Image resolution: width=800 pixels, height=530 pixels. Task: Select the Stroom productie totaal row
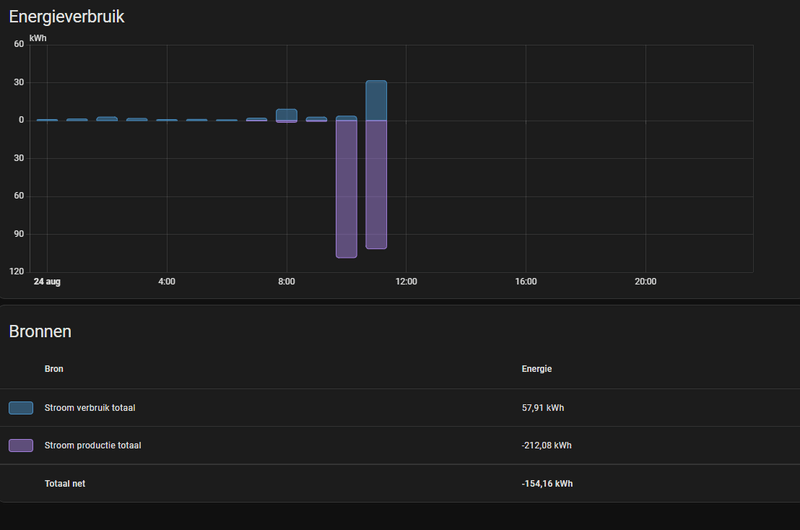click(x=400, y=445)
